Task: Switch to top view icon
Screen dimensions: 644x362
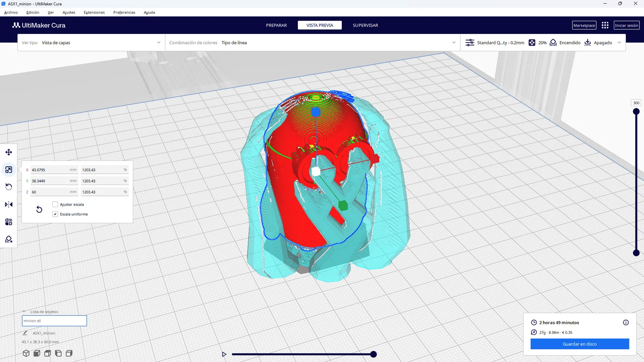Action: coord(47,353)
